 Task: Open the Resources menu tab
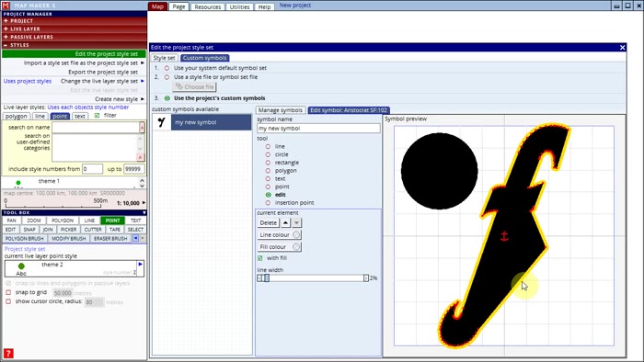coord(207,6)
